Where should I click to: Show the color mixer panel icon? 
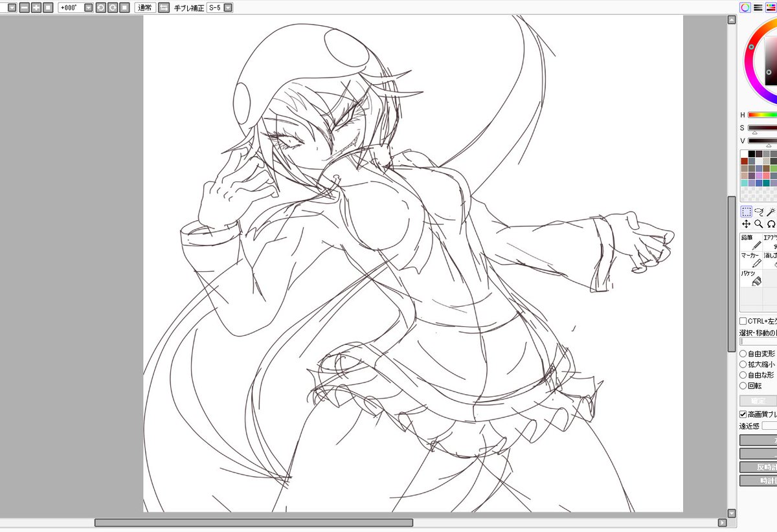coord(770,7)
